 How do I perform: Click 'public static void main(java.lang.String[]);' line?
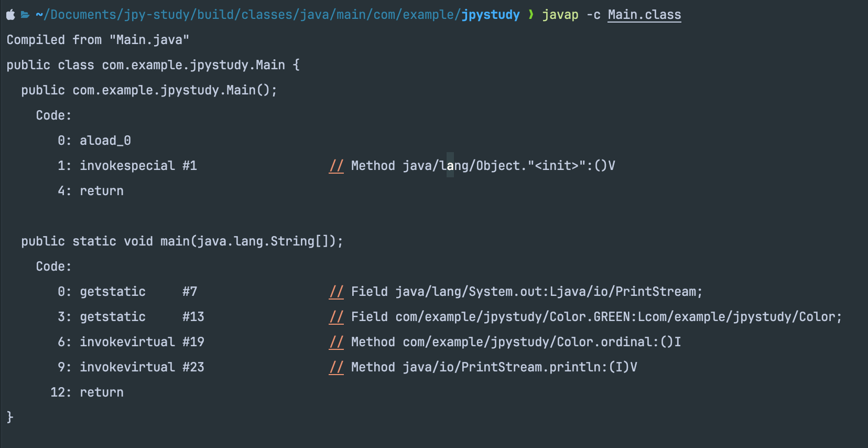pyautogui.click(x=182, y=241)
